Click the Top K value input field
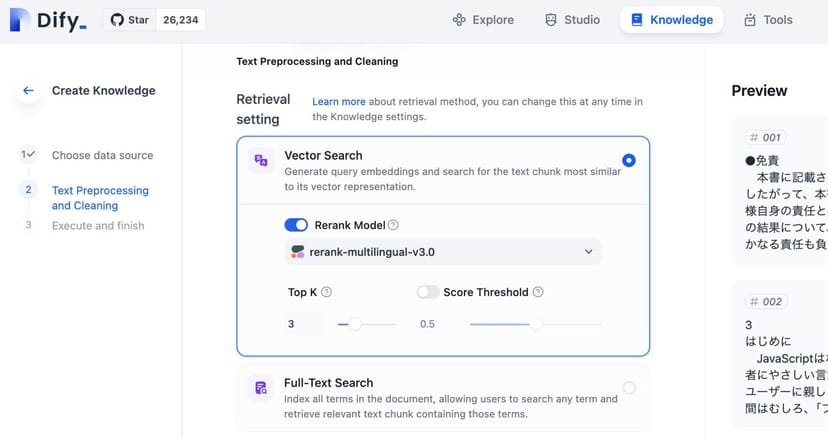 click(304, 324)
